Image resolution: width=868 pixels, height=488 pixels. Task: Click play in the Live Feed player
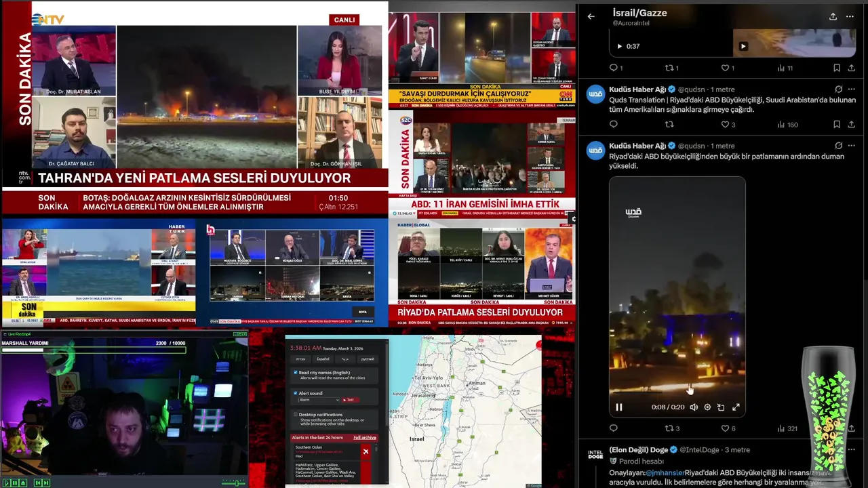click(x=7, y=483)
